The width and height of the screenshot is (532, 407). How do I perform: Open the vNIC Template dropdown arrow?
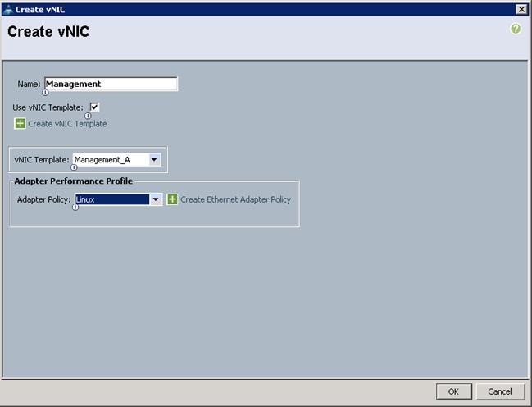pyautogui.click(x=154, y=160)
